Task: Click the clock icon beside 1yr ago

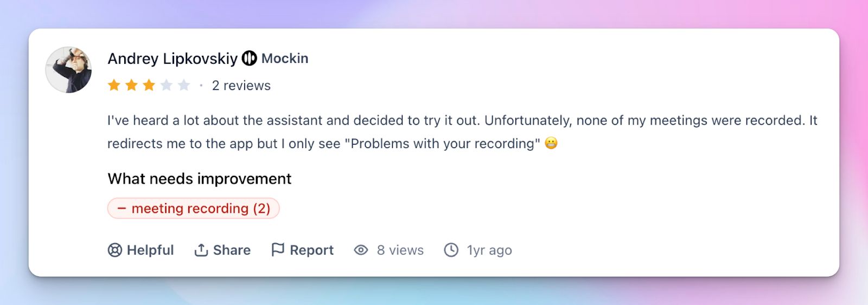Action: (451, 250)
